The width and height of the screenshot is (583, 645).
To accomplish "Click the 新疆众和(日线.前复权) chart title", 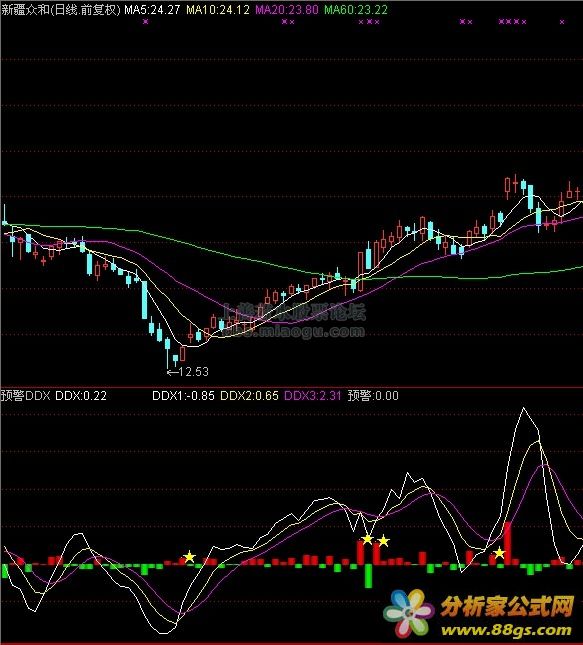I will 60,9.
